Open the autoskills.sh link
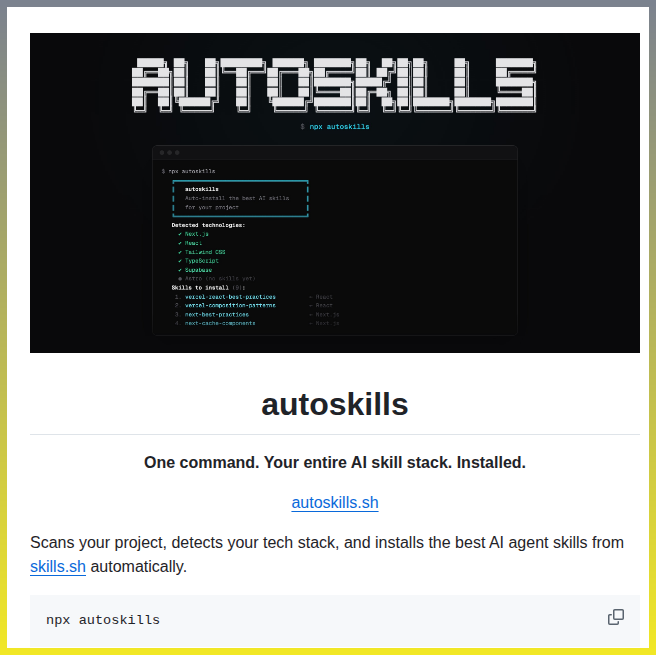Image resolution: width=656 pixels, height=655 pixels. (x=335, y=502)
